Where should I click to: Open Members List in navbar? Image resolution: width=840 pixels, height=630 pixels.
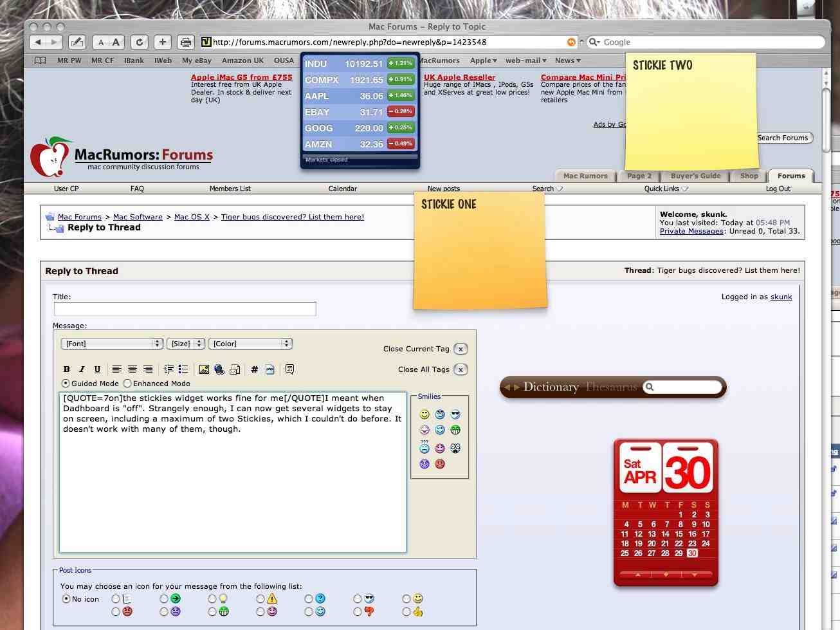[230, 189]
